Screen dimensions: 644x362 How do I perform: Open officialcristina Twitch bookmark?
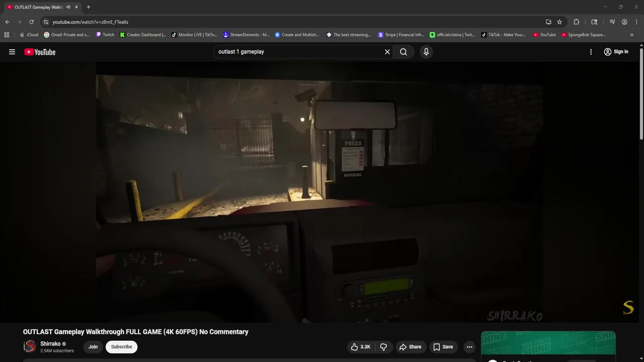pyautogui.click(x=452, y=35)
